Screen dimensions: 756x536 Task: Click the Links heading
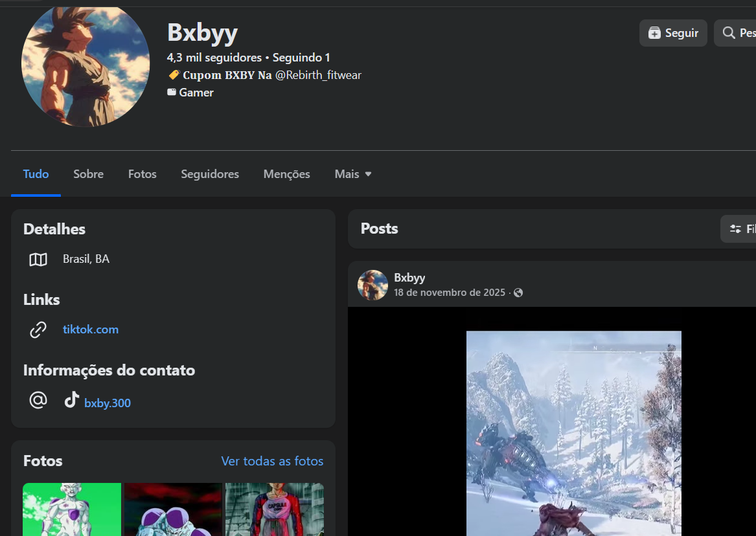[41, 300]
